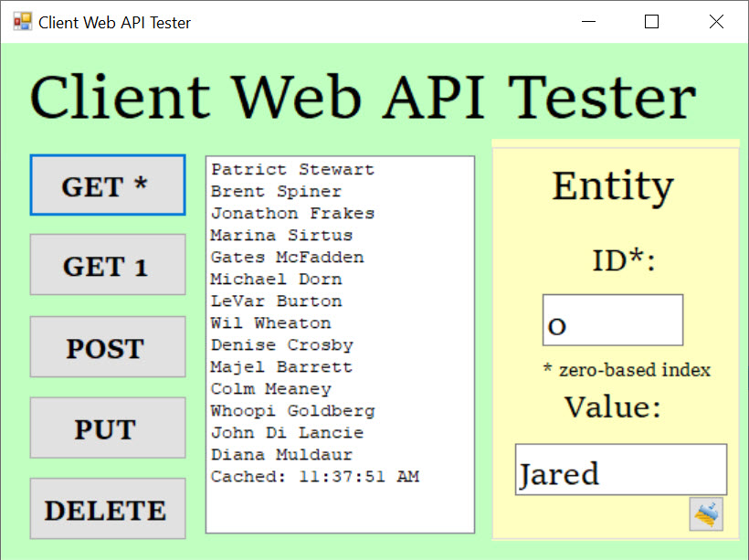
Task: Focus the ID input field
Action: pyautogui.click(x=613, y=320)
